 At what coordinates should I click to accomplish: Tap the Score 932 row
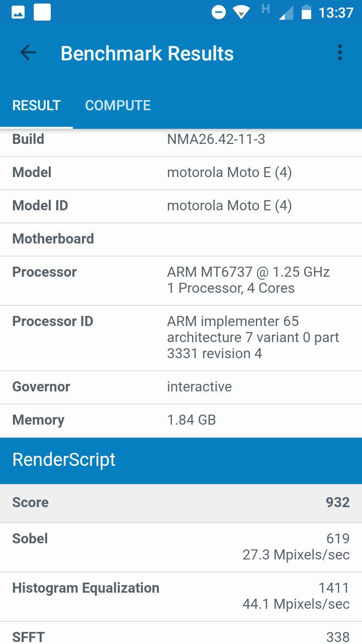click(181, 503)
